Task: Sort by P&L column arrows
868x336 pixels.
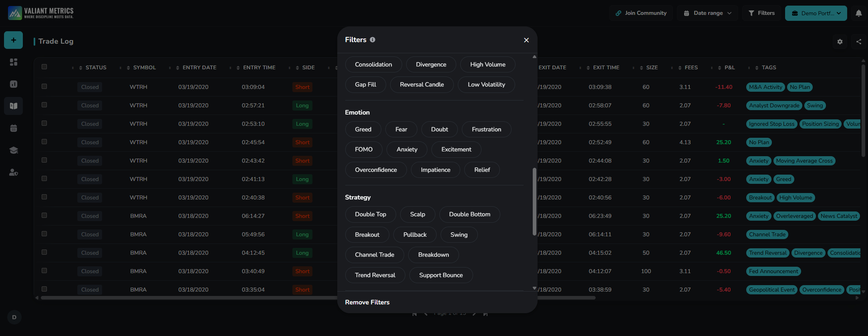Action: [720, 68]
